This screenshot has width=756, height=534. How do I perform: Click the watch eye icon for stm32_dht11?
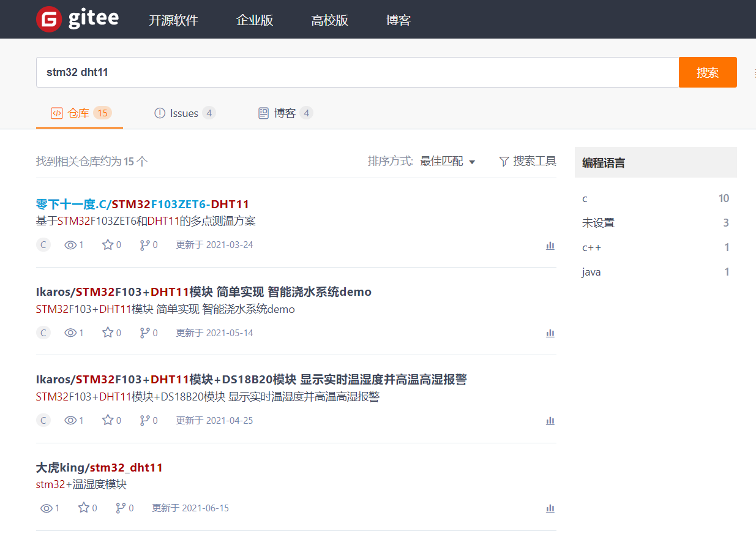pos(47,508)
